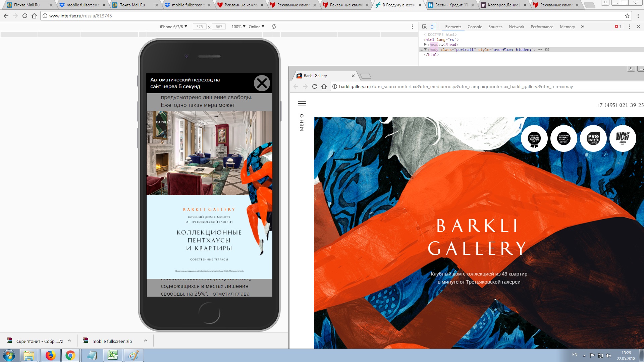
Task: Click the +7 (495) phone number
Action: click(620, 105)
